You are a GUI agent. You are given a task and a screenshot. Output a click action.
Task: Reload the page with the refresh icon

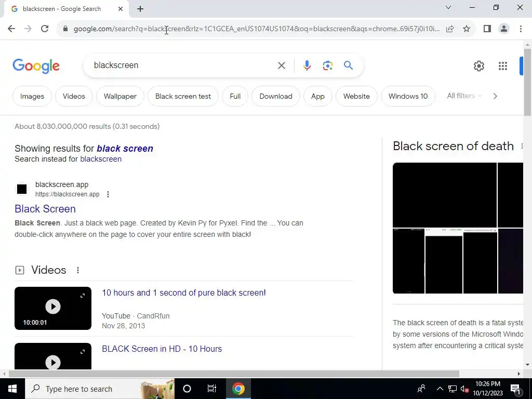[45, 29]
